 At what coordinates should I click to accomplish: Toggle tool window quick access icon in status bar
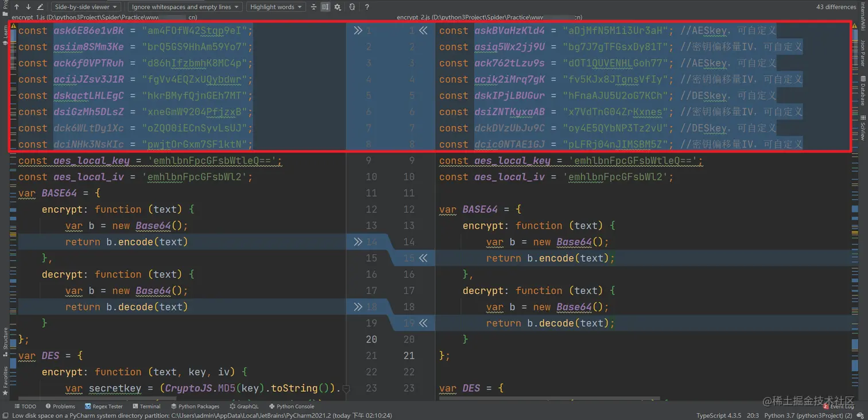[x=5, y=415]
